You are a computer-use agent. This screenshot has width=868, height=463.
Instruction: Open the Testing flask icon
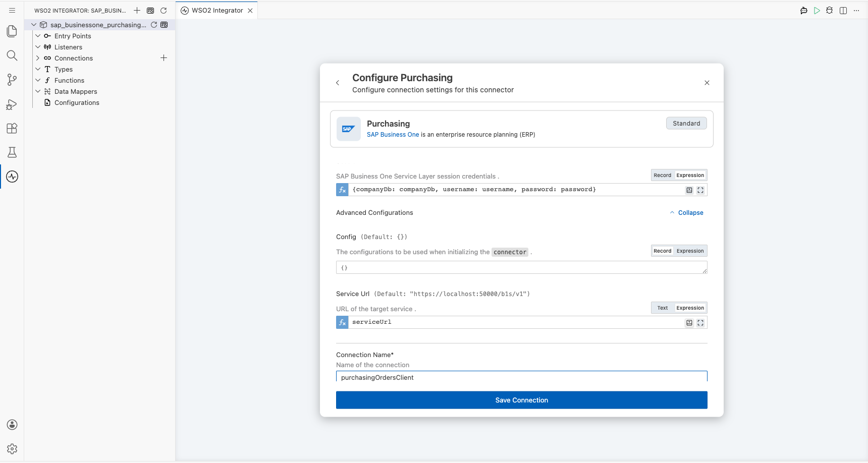click(12, 152)
